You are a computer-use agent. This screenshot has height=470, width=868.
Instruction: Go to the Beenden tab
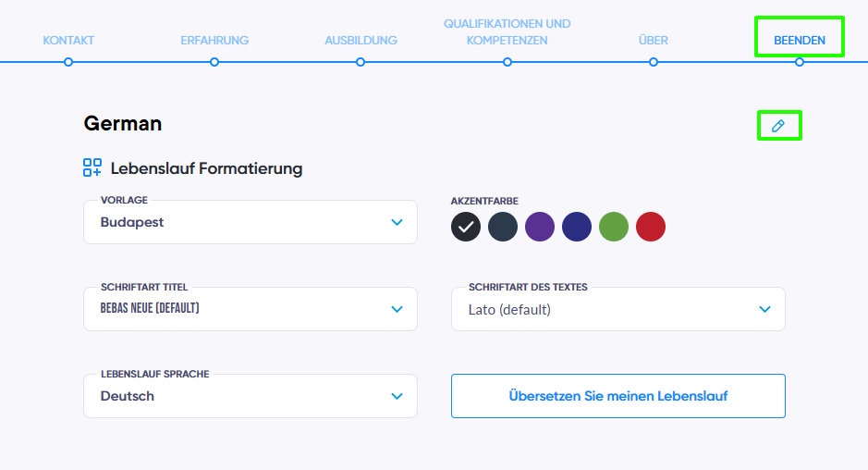[x=800, y=41]
